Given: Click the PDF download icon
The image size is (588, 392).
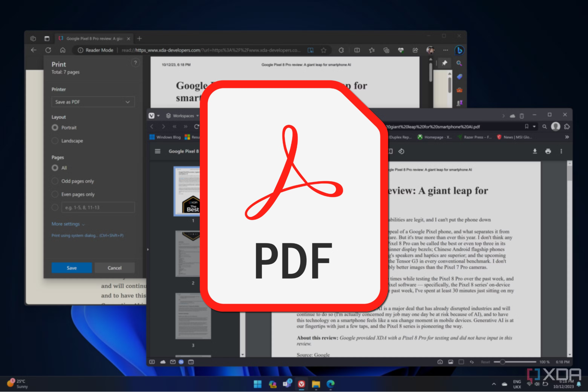Looking at the screenshot, I should [534, 151].
